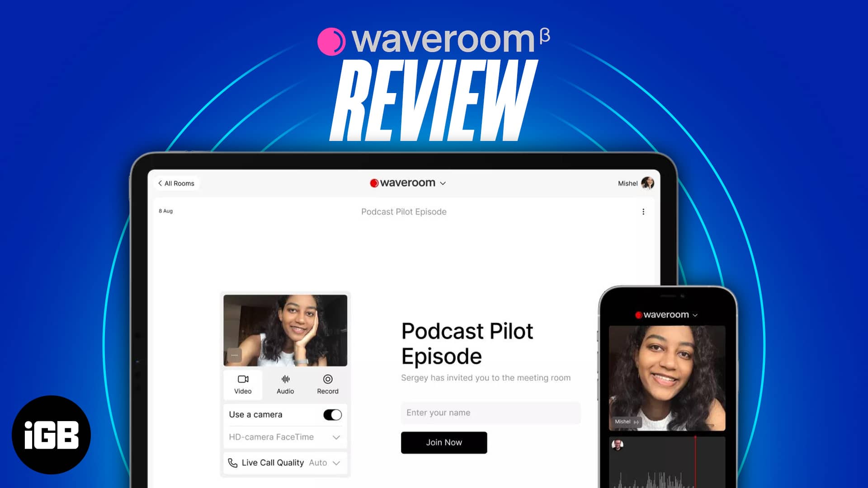Viewport: 868px width, 488px height.
Task: Select Podcast Pilot Episode room tab
Action: pyautogui.click(x=404, y=211)
